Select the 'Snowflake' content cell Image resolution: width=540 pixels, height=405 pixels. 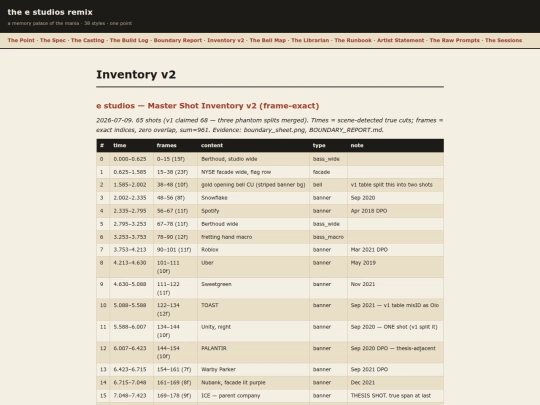pyautogui.click(x=253, y=198)
